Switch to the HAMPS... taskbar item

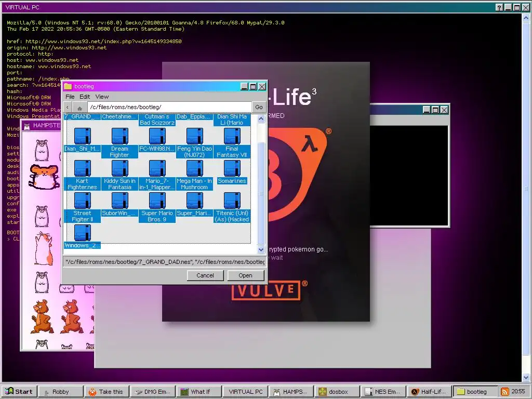click(291, 392)
